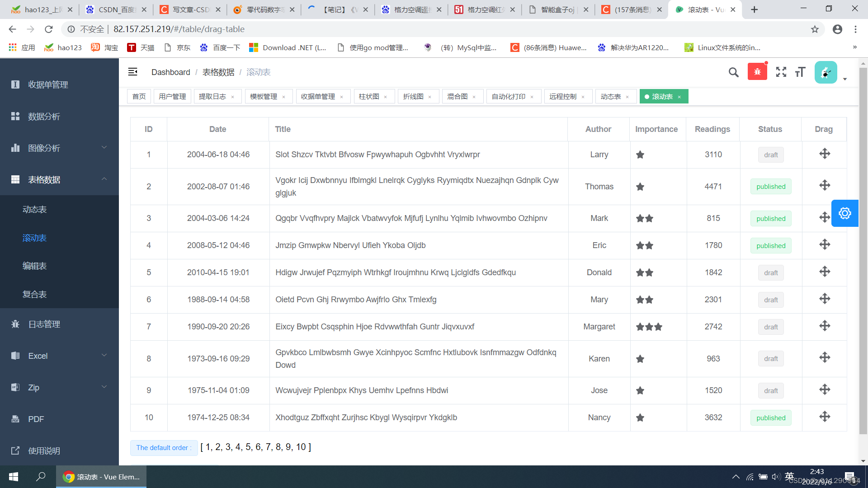Select the 数据分析 sidebar icon

pos(15,116)
